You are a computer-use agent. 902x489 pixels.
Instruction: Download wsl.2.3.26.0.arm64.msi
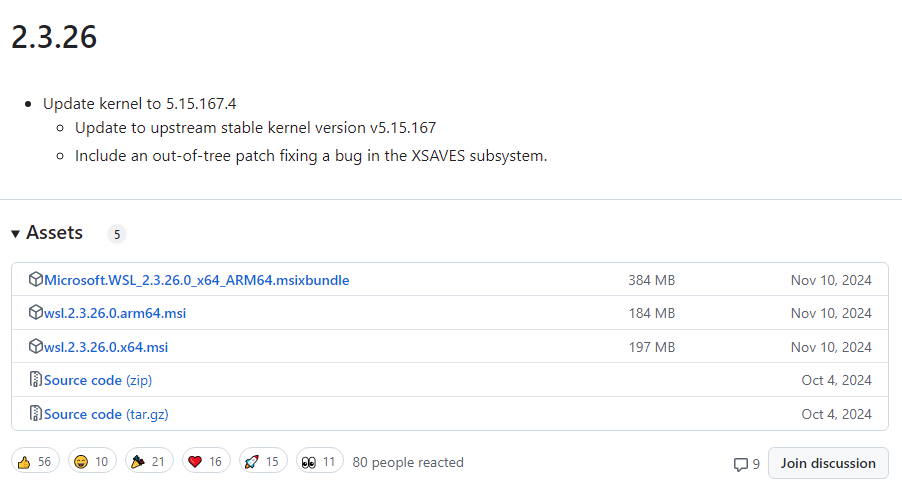(115, 313)
